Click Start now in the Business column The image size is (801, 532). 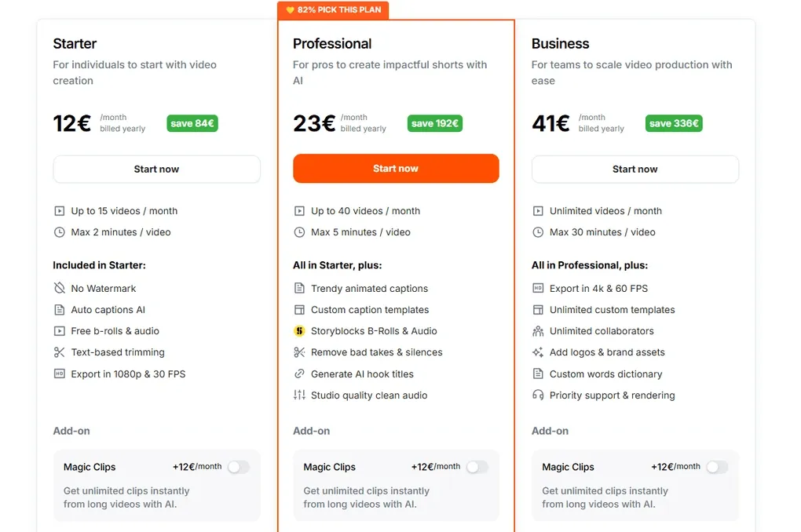[x=635, y=169]
